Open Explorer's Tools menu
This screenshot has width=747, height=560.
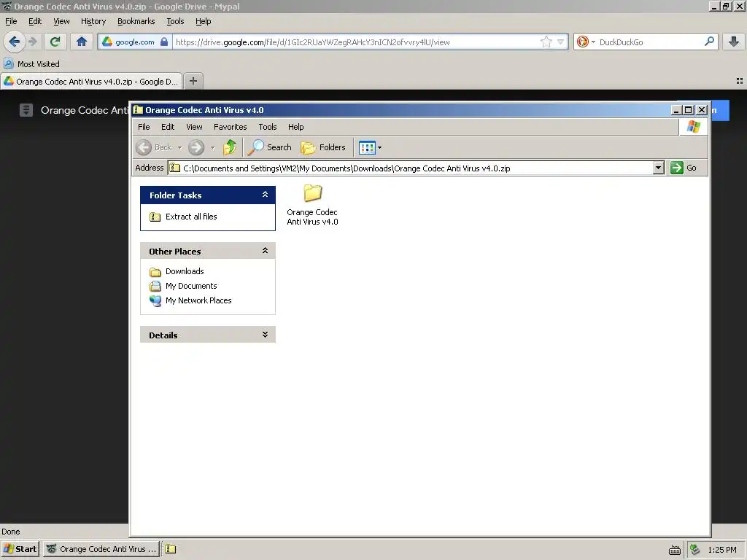(x=267, y=127)
